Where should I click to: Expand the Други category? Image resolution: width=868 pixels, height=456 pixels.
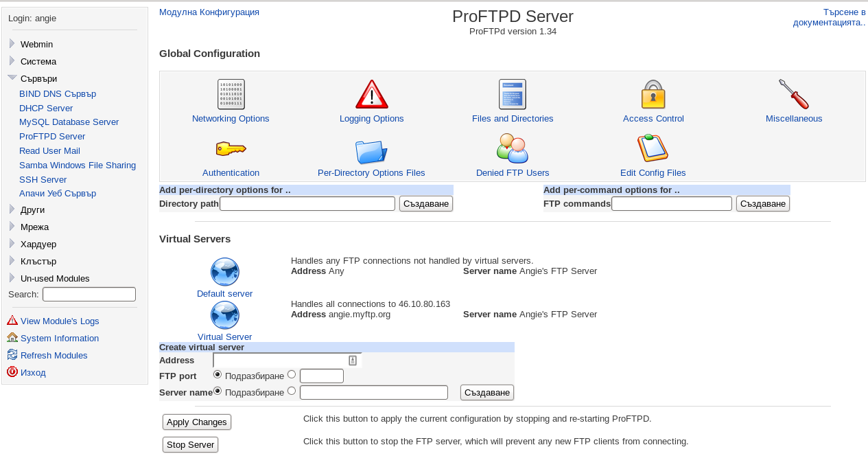[12, 209]
